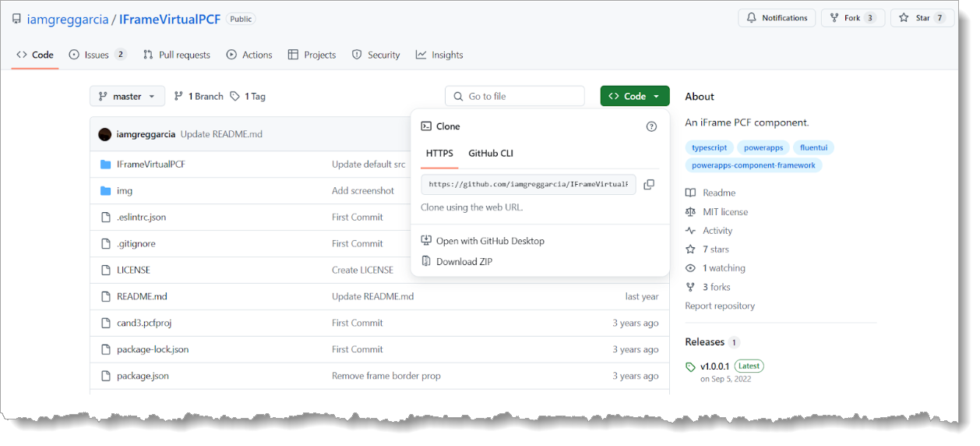Click the repository book icon beside iamgreggarcia
980x446 pixels.
(x=16, y=18)
